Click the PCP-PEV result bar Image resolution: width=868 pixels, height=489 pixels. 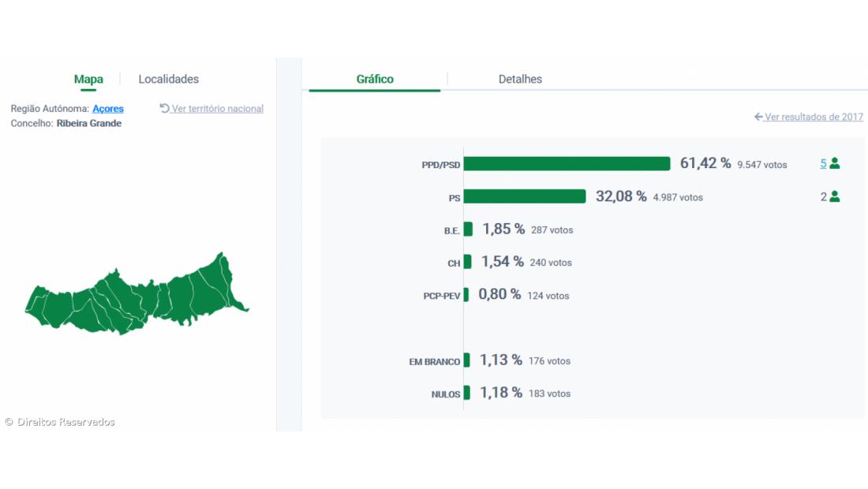point(466,294)
